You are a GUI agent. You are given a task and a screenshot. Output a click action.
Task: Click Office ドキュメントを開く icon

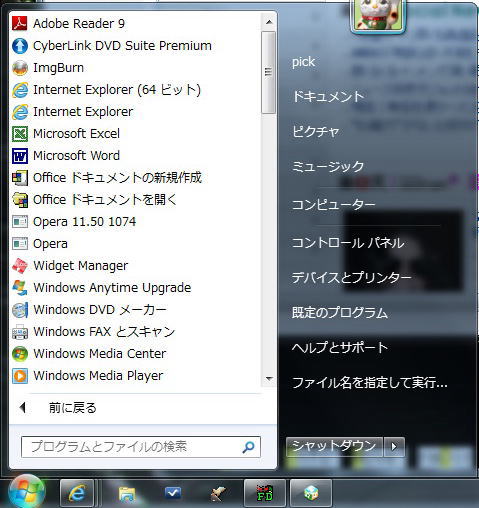pos(20,200)
